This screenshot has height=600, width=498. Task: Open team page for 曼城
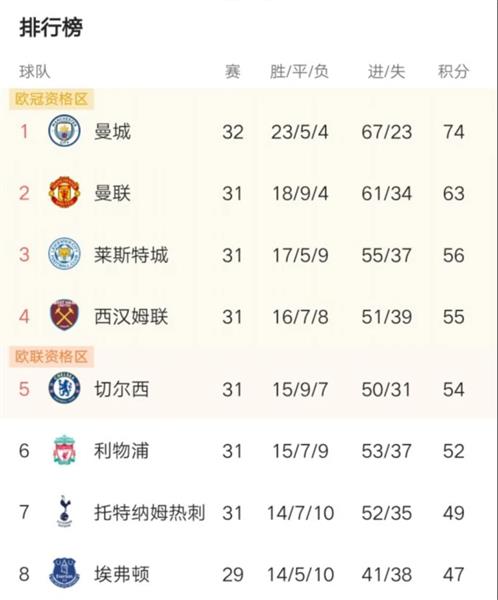(113, 132)
